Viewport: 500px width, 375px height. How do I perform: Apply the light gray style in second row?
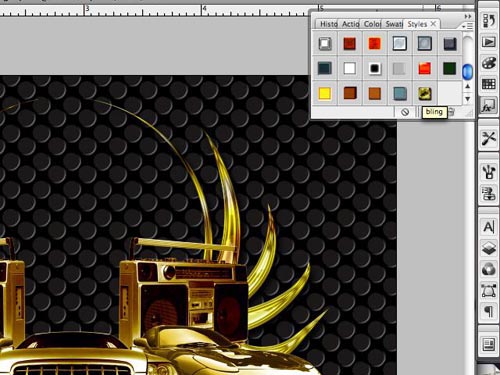point(400,68)
